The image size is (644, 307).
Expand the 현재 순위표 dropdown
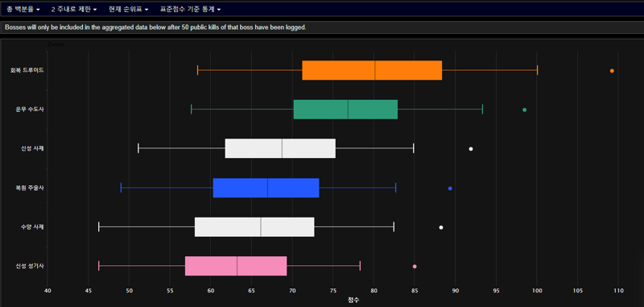129,9
